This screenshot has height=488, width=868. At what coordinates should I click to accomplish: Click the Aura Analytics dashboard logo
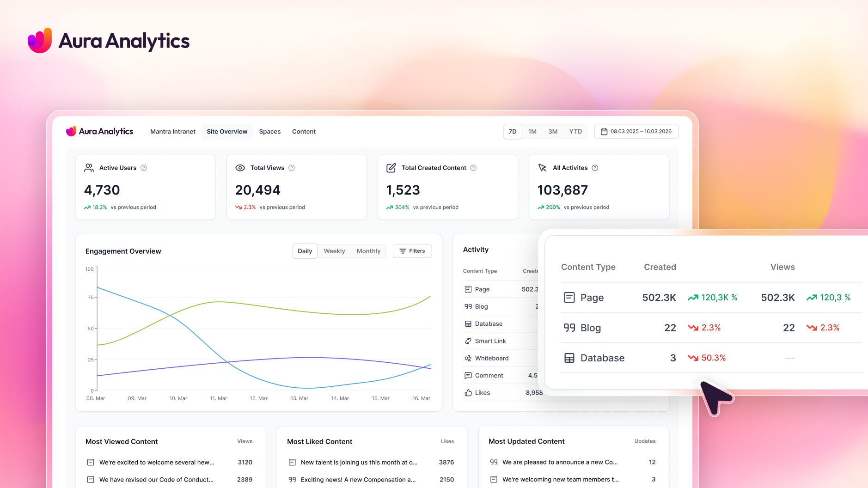99,131
